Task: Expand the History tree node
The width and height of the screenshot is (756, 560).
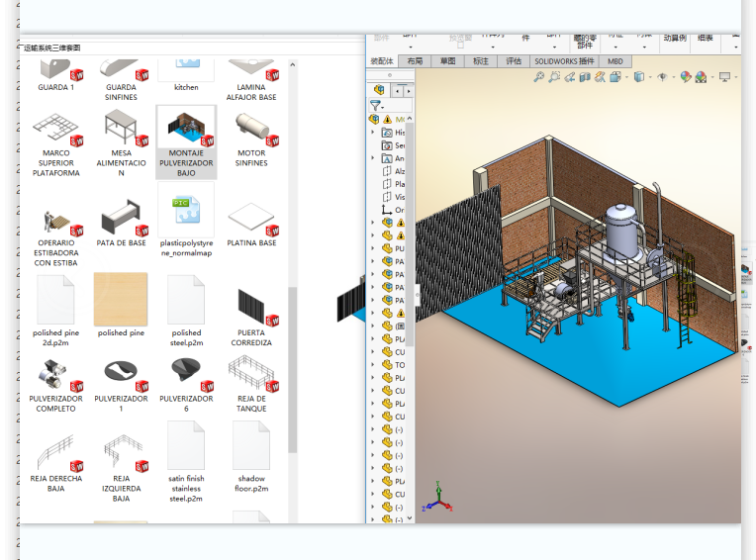Action: 373,132
